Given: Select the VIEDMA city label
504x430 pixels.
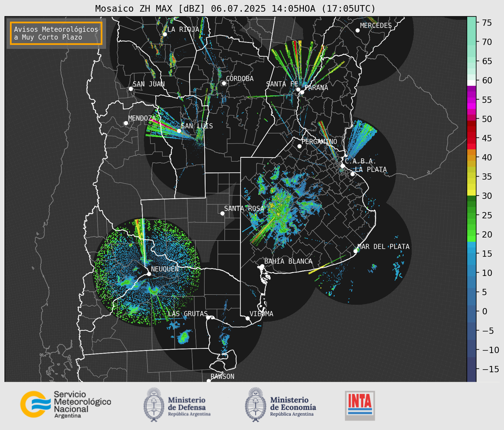Looking at the screenshot, I should 261,314.
